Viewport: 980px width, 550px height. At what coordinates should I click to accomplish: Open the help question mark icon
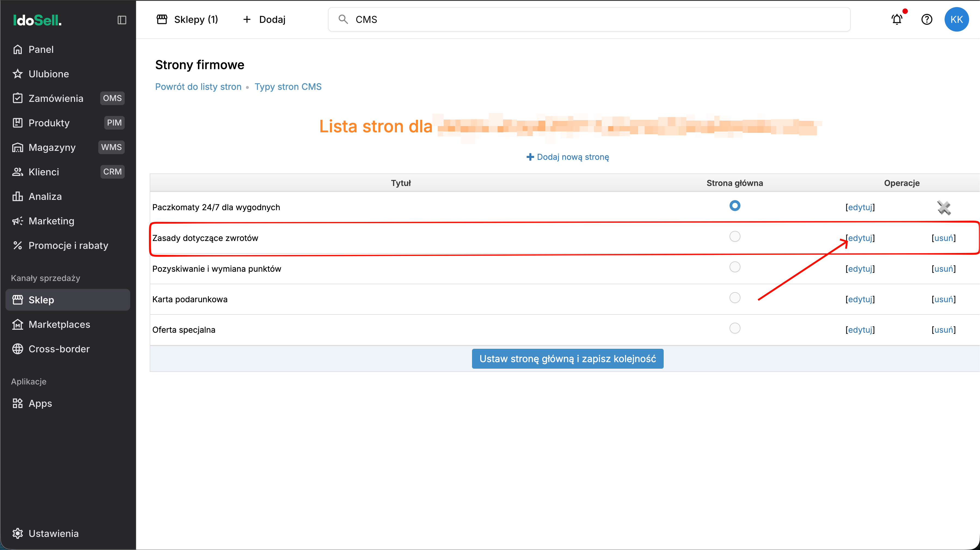click(x=927, y=19)
